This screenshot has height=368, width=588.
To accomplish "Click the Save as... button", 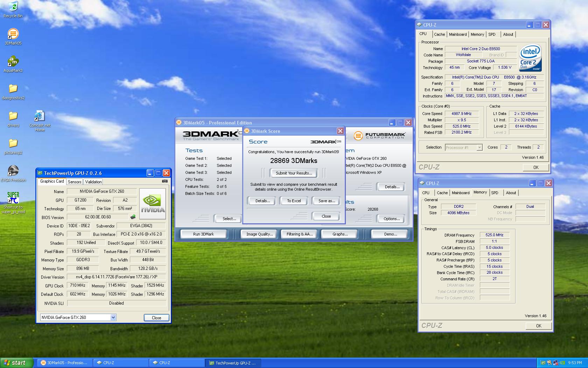I will coord(327,201).
